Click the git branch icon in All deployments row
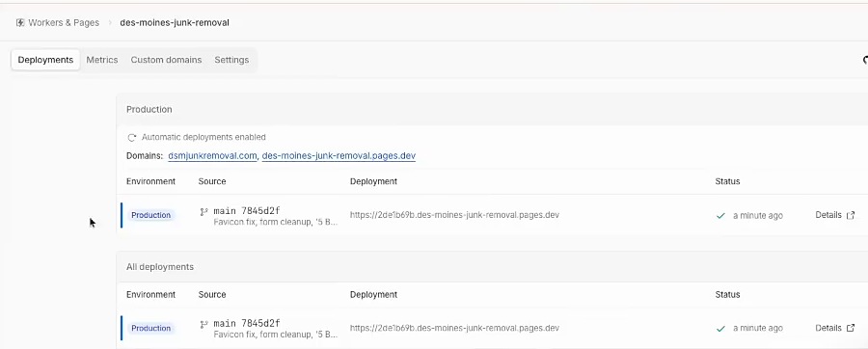Image resolution: width=868 pixels, height=349 pixels. 203,324
